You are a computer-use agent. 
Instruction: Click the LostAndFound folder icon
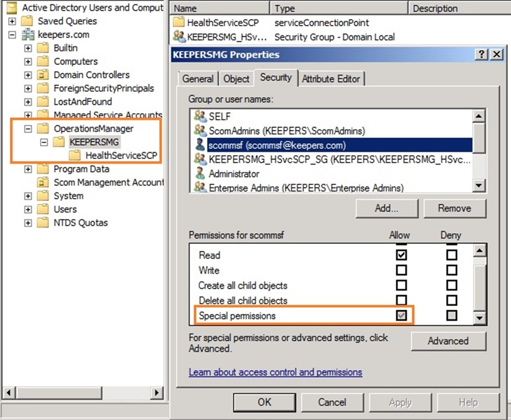pos(43,102)
